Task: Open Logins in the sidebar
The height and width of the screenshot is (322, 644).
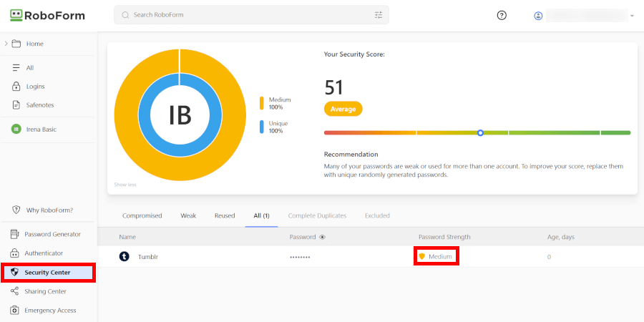Action: (x=35, y=87)
